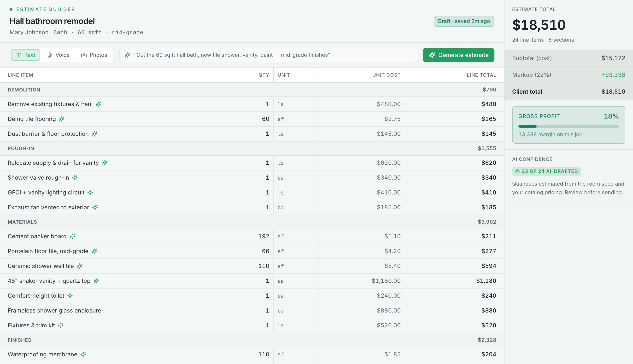Click AI sparkle icon beside Cement backer board
Image resolution: width=633 pixels, height=364 pixels.
tap(72, 236)
